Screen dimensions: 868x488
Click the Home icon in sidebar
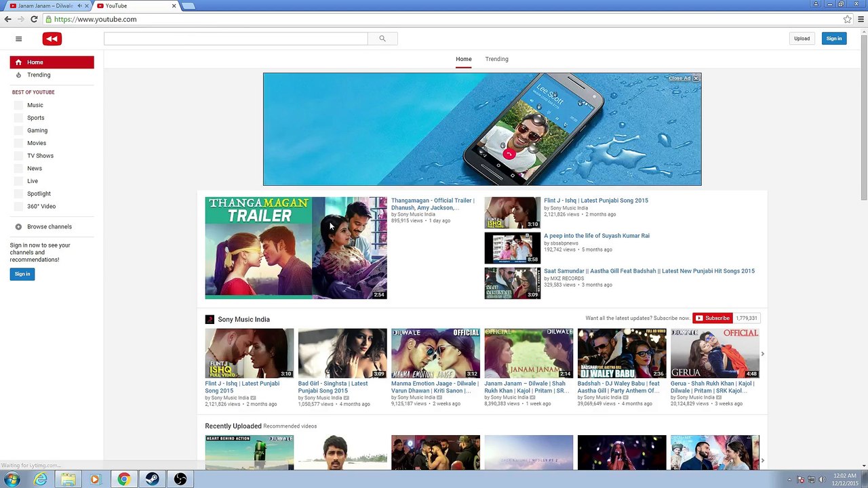click(x=18, y=62)
